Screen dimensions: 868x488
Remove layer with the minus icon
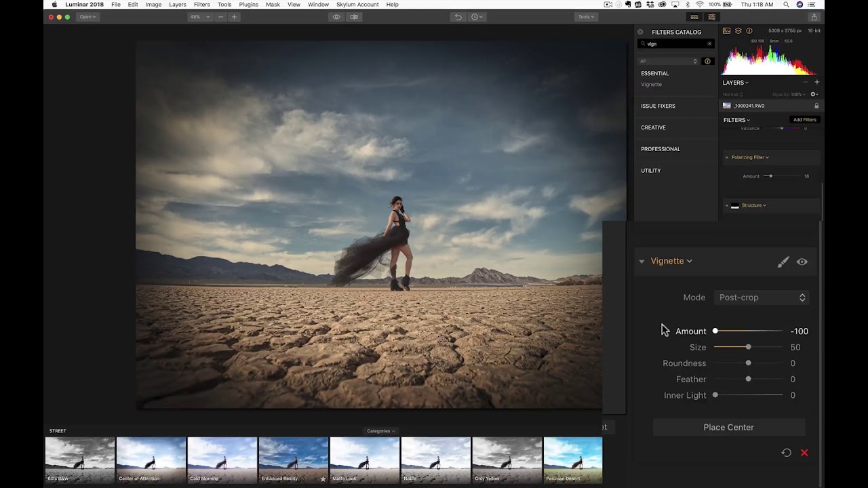click(x=806, y=83)
